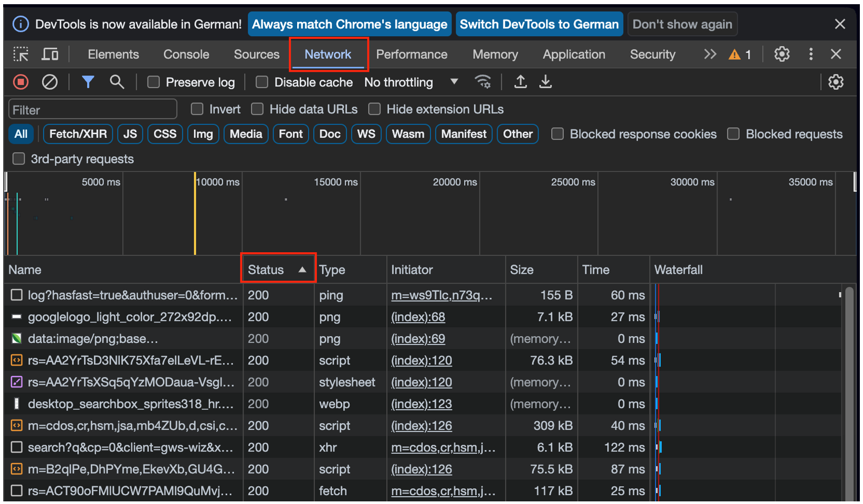This screenshot has width=863, height=504.
Task: Sort by Type column header
Action: 351,270
